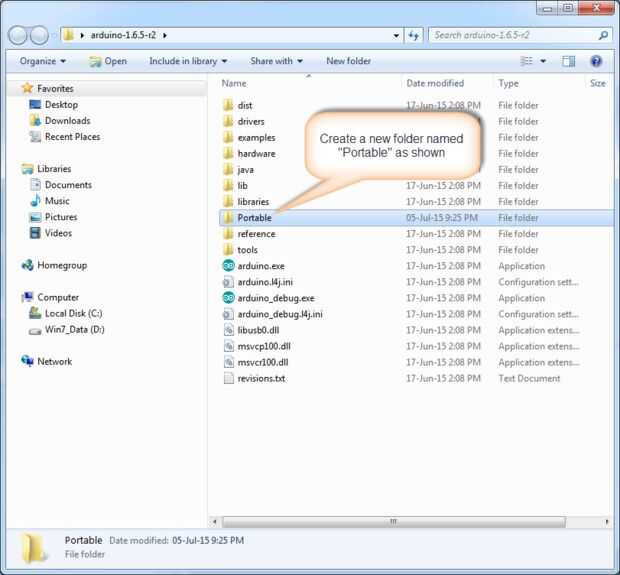The width and height of the screenshot is (620, 575).
Task: Select the Portable folder row
Action: pyautogui.click(x=417, y=218)
